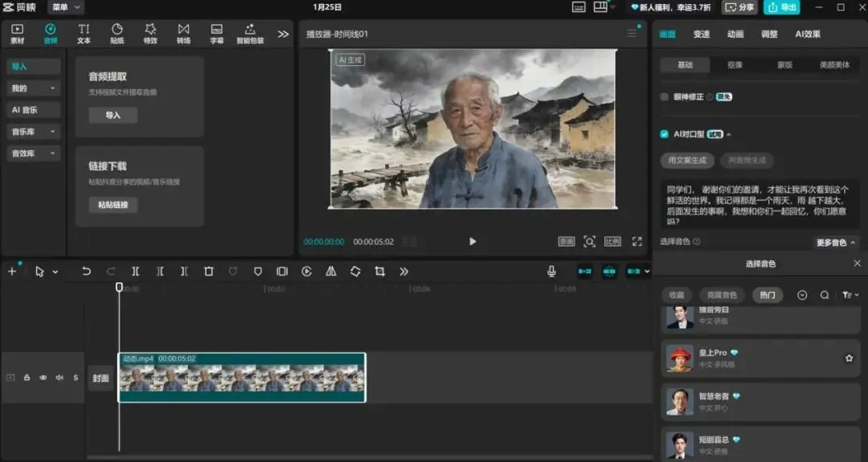This screenshot has height=462, width=868.
Task: Click the fullscreen icon in the player
Action: tap(637, 241)
